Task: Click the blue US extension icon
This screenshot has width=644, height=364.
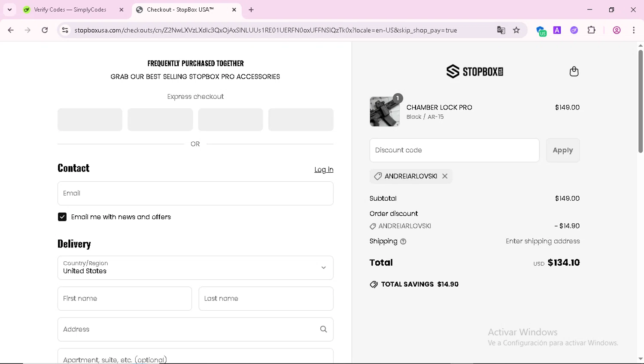Action: click(541, 31)
